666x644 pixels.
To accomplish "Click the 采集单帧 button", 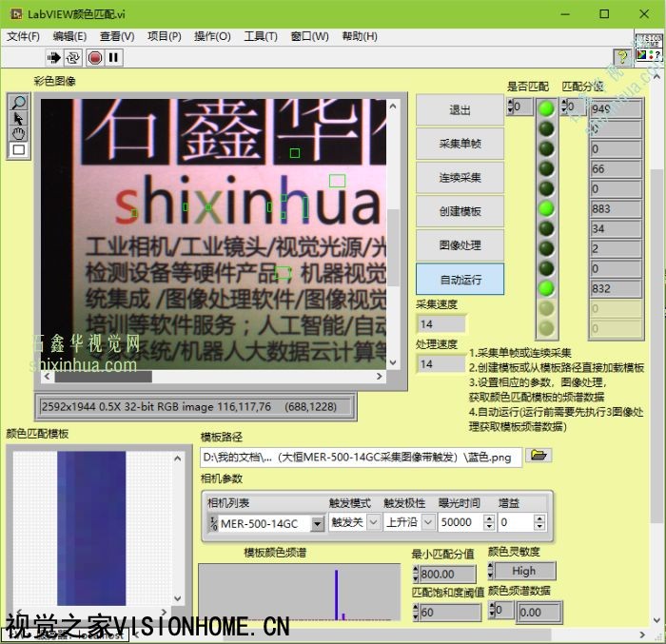I will (460, 144).
